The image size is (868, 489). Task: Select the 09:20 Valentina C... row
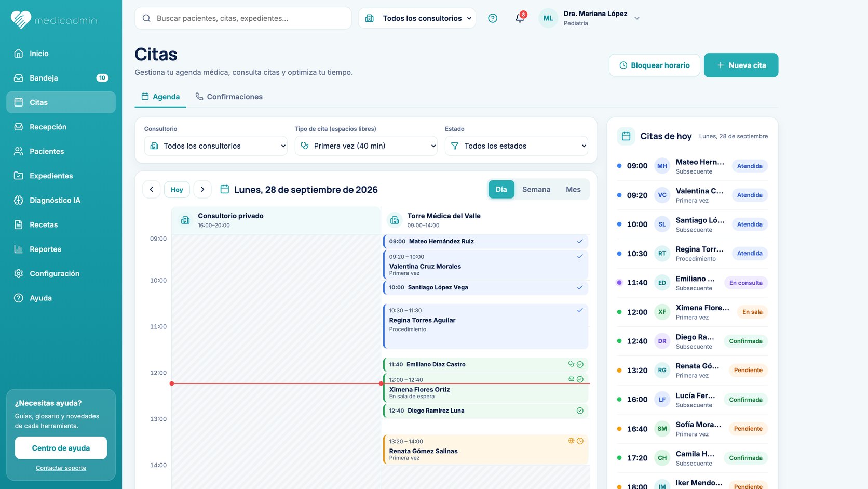[692, 195]
